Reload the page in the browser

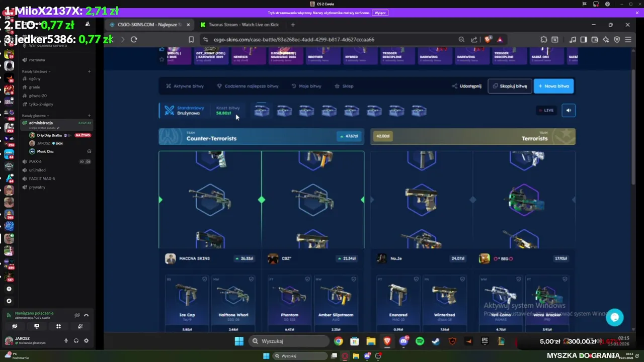point(134,39)
